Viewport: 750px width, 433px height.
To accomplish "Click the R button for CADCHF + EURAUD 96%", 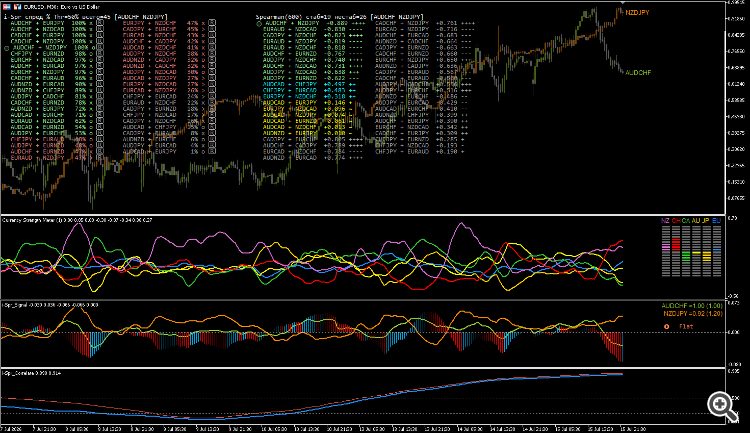I will pos(99,78).
